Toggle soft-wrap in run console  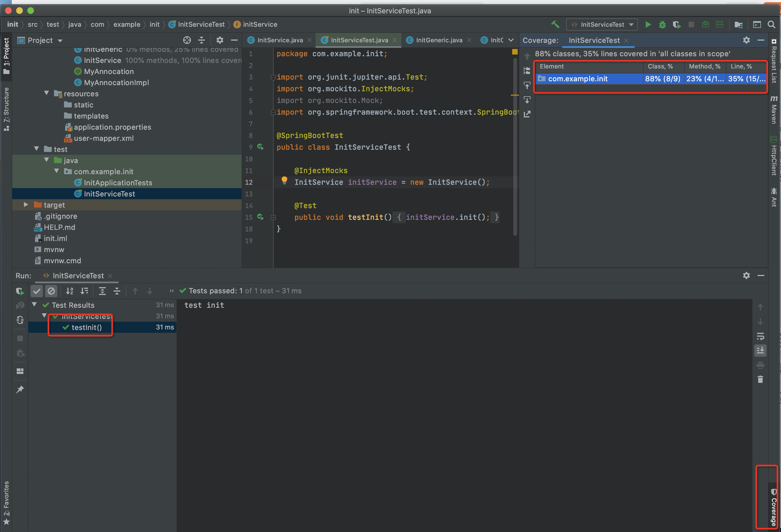pos(760,336)
